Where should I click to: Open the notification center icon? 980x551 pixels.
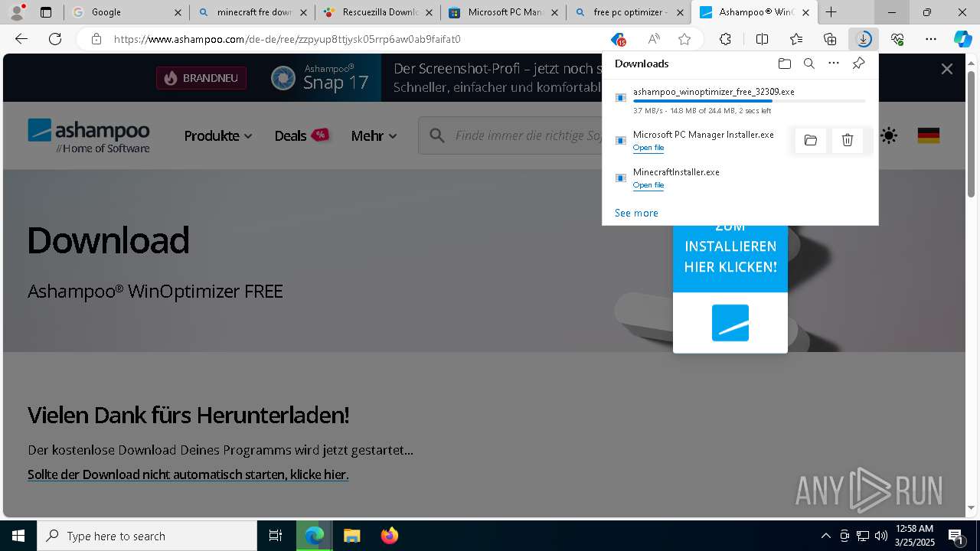955,536
